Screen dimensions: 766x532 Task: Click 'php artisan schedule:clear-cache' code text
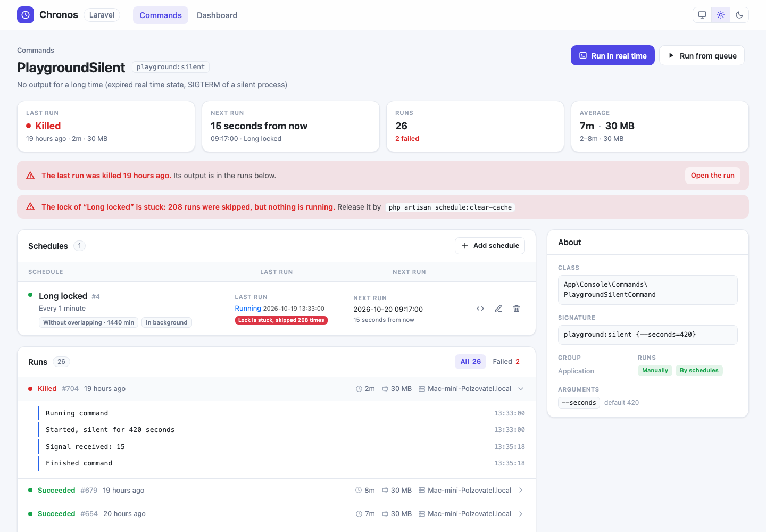[450, 207]
